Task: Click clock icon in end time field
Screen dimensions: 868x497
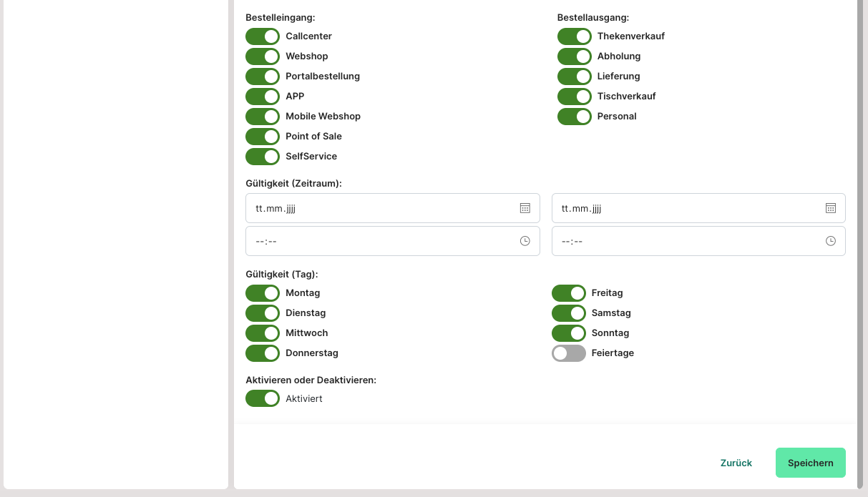Action: click(x=830, y=241)
